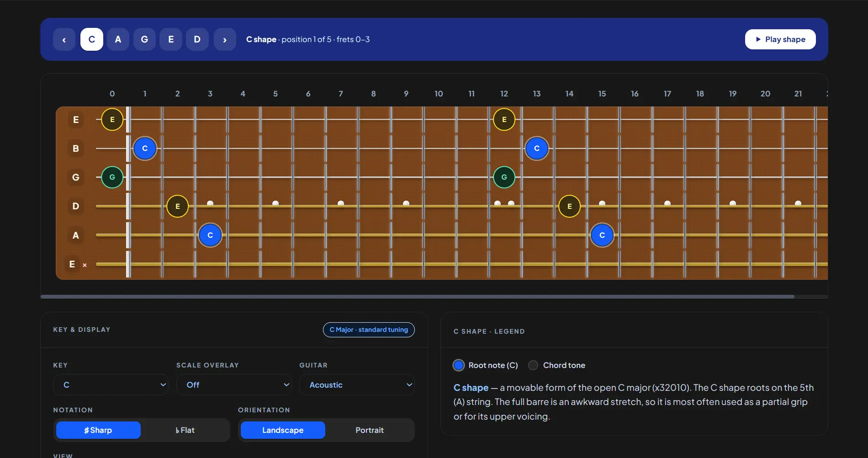
Task: Open the Scale Overlay dropdown
Action: [x=234, y=385]
